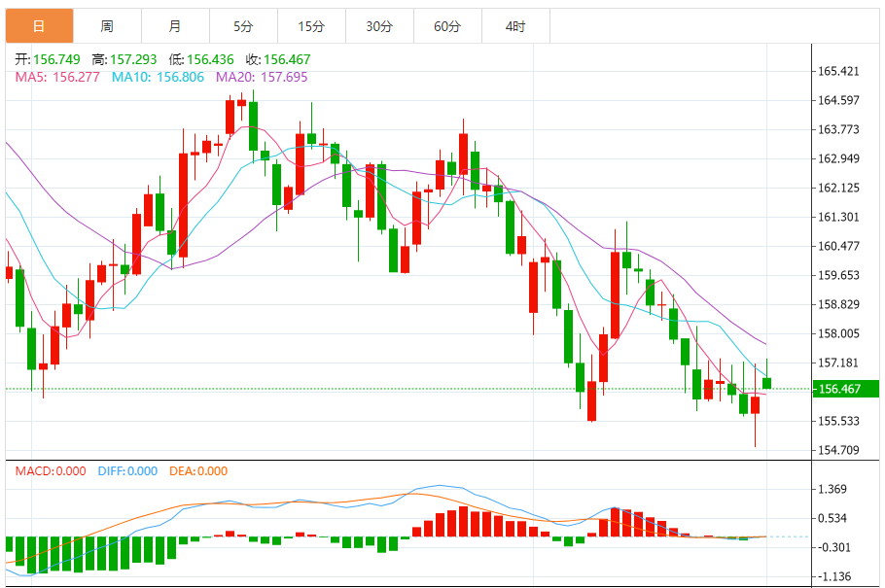Screen dimensions: 885x588
Task: Click the MA10 indicator label
Action: pos(158,77)
